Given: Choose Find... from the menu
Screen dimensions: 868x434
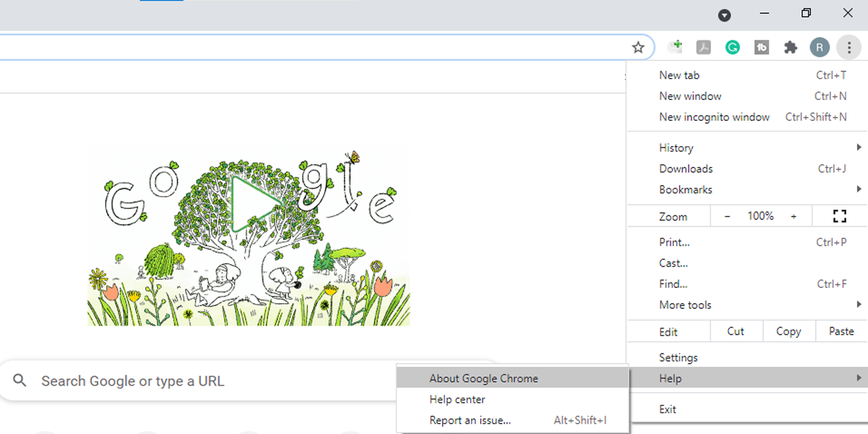Looking at the screenshot, I should 747,284.
